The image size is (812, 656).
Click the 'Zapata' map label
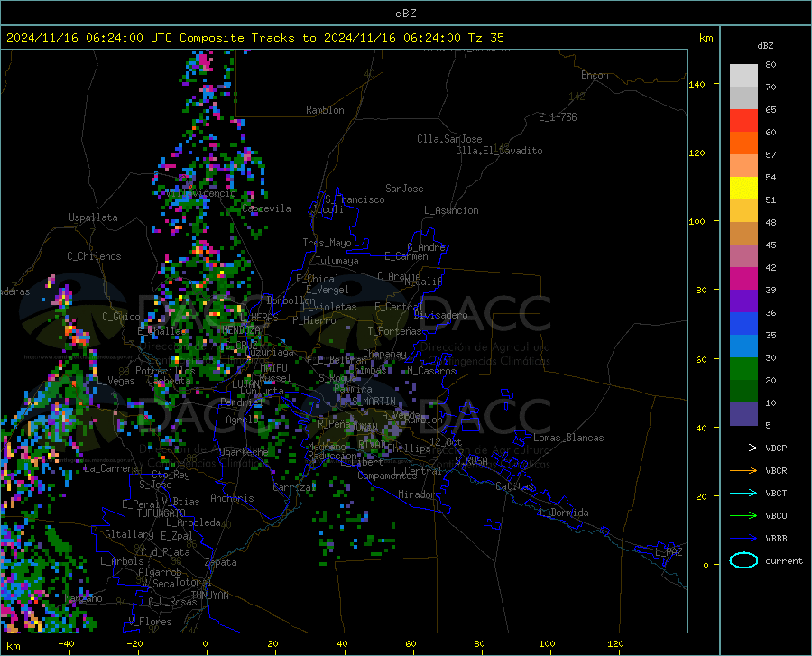pos(221,562)
